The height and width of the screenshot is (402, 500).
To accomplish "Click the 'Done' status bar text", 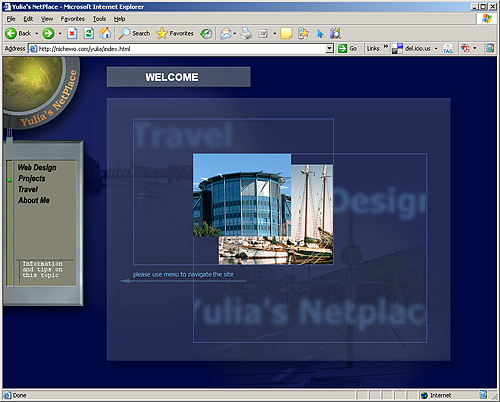I will (19, 395).
